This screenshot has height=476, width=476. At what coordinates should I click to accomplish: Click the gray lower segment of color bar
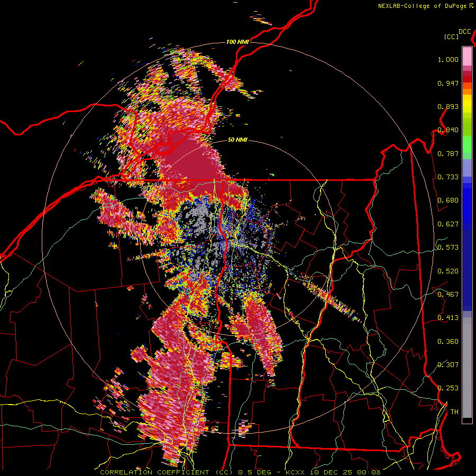[x=467, y=368]
